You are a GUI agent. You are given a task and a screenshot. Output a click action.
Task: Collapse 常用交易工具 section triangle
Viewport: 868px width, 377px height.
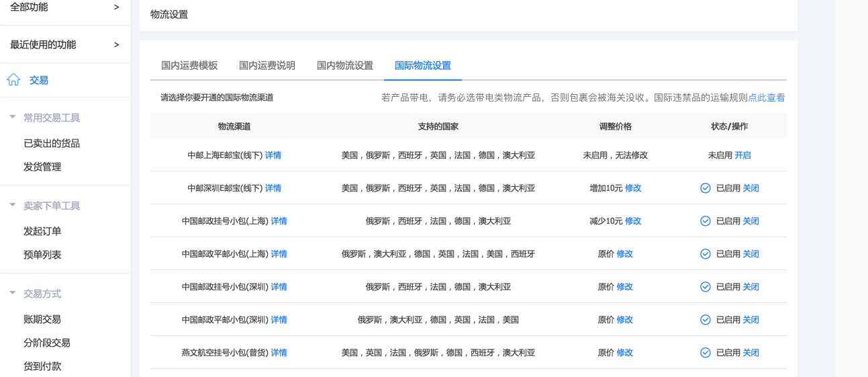click(x=12, y=117)
